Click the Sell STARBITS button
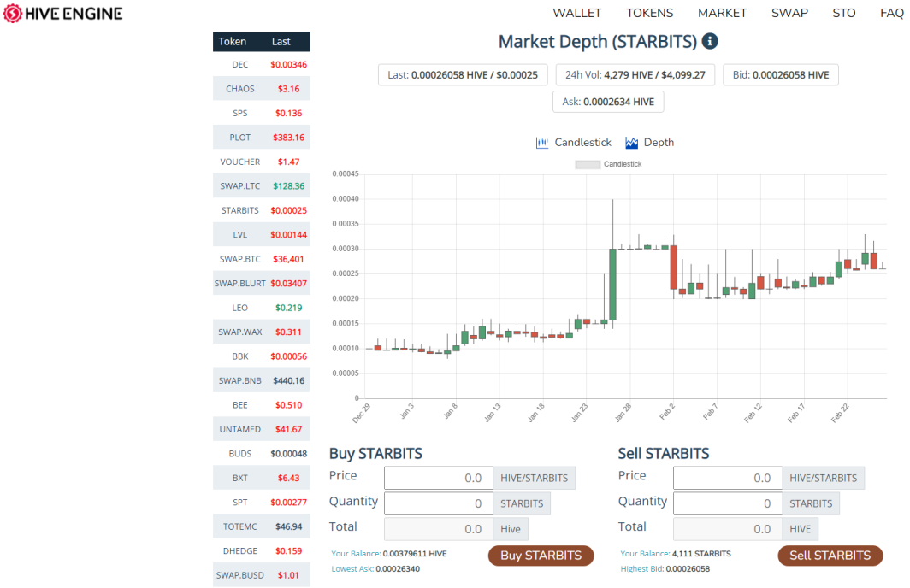 click(830, 556)
